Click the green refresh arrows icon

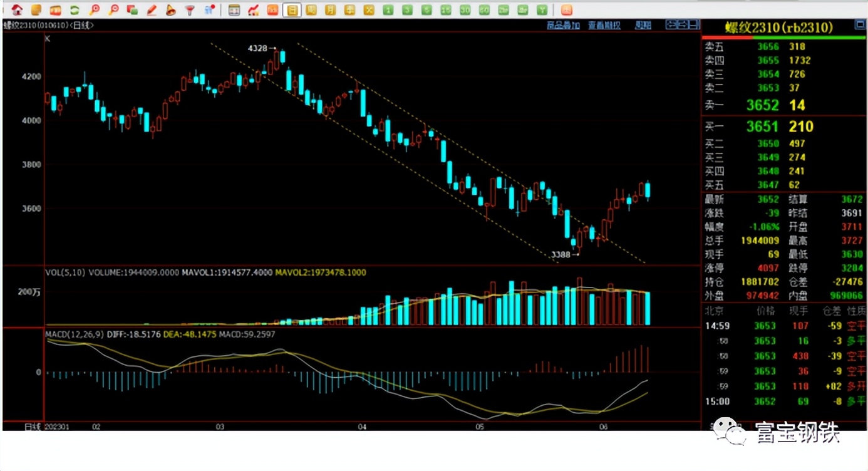(x=75, y=10)
